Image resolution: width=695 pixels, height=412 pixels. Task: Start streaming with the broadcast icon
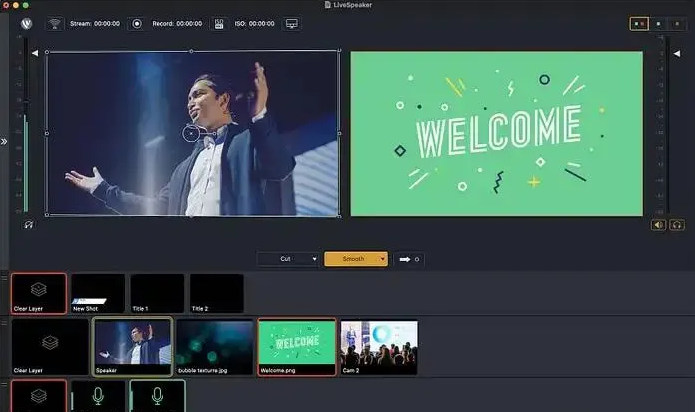[x=55, y=23]
